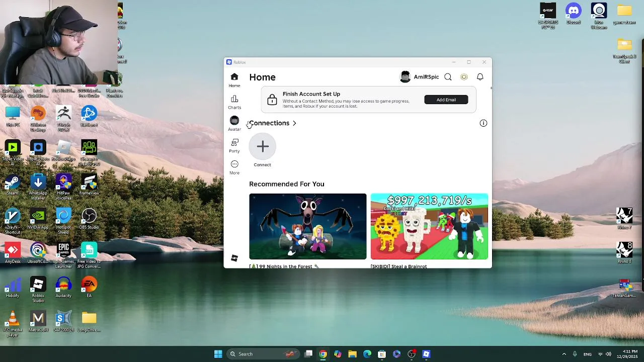Select the NVIDIA App desktop shortcut
This screenshot has height=362, width=644.
pyautogui.click(x=38, y=219)
